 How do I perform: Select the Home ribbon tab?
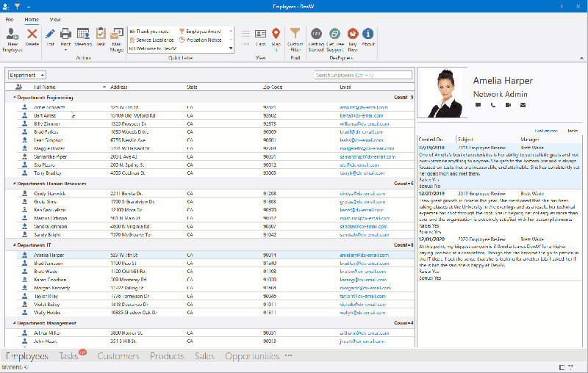[32, 20]
